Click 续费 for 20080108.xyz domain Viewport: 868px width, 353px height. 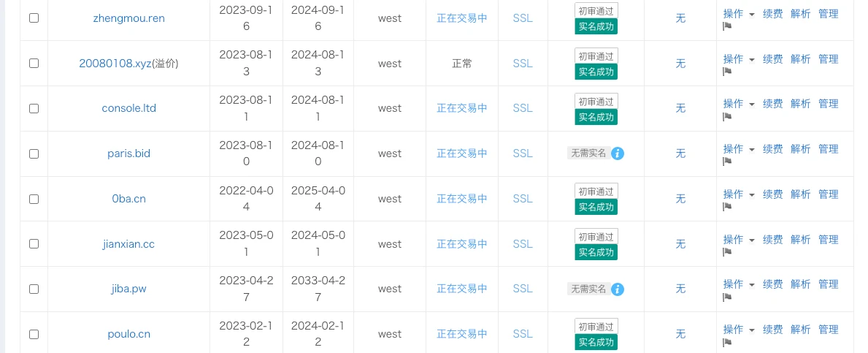772,59
